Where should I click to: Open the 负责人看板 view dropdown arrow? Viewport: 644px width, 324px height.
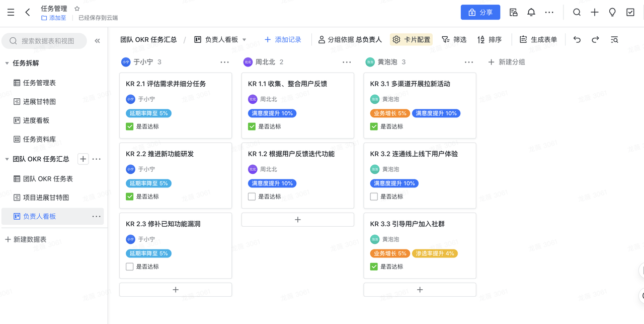click(x=245, y=40)
